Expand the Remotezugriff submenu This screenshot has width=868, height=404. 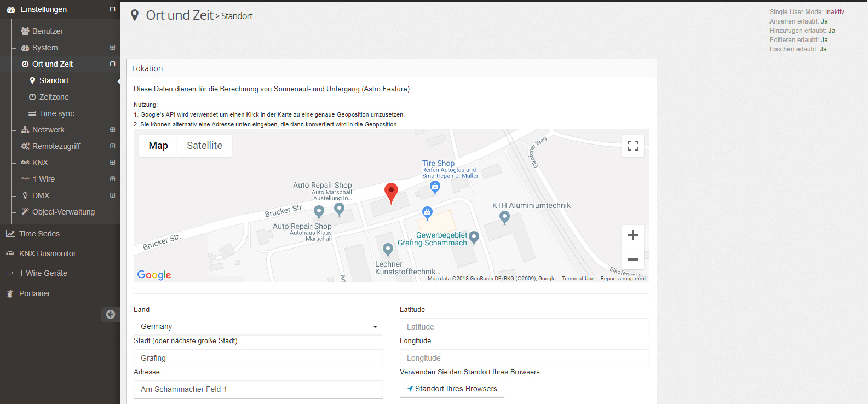(112, 146)
